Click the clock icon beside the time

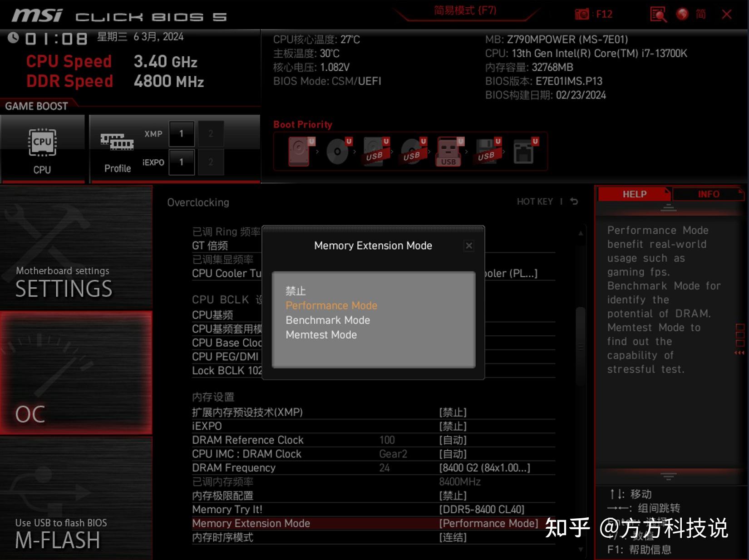(13, 38)
